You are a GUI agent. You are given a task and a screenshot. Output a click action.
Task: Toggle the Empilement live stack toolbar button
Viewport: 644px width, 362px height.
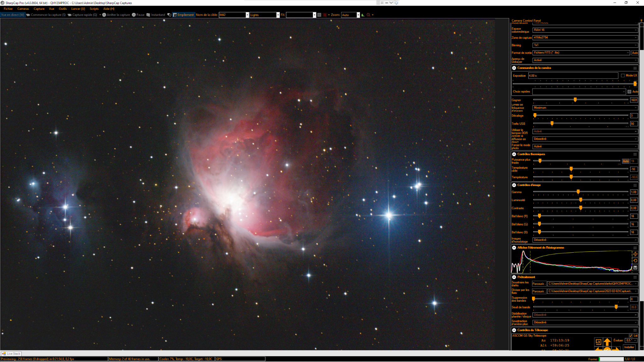click(184, 15)
